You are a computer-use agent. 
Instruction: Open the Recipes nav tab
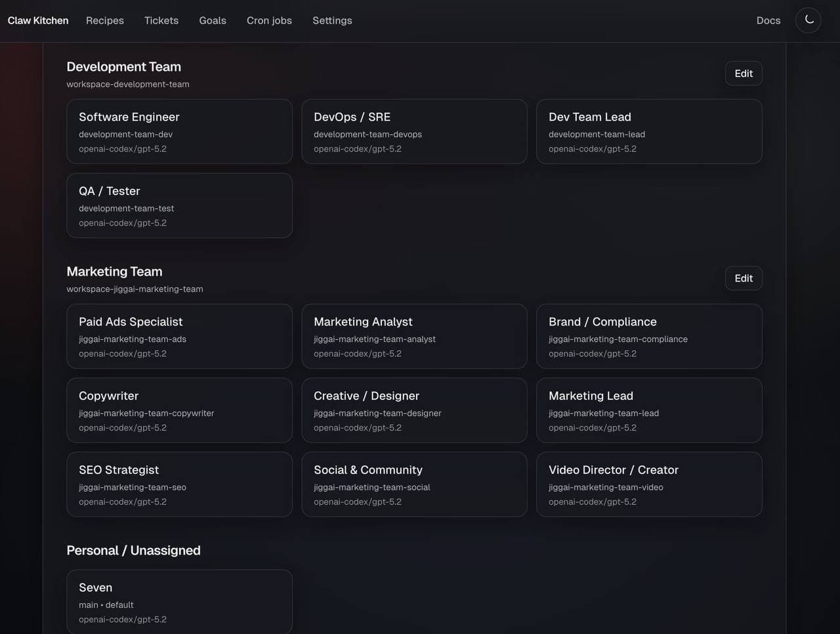pos(105,20)
